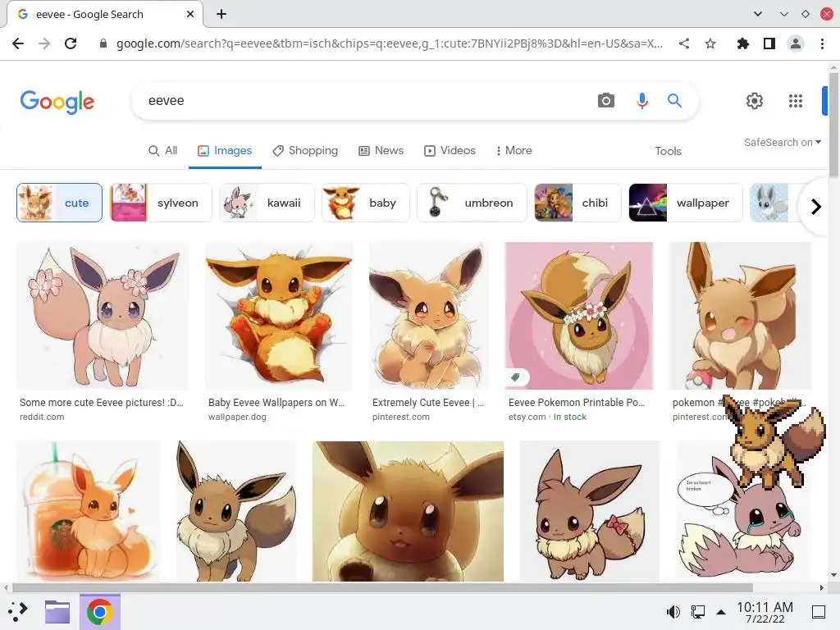Bookmark this page with the star icon
840x630 pixels.
710,43
